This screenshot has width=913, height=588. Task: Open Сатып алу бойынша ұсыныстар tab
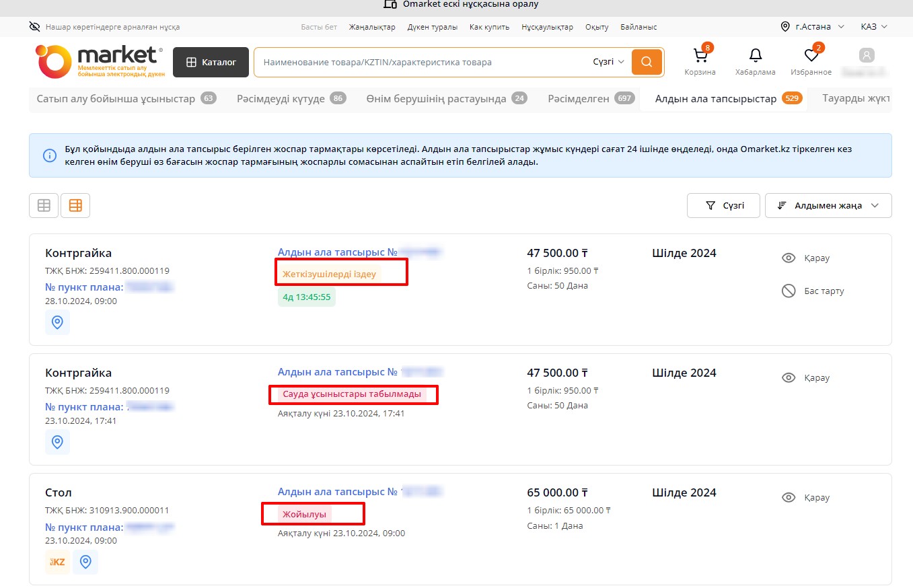[125, 99]
